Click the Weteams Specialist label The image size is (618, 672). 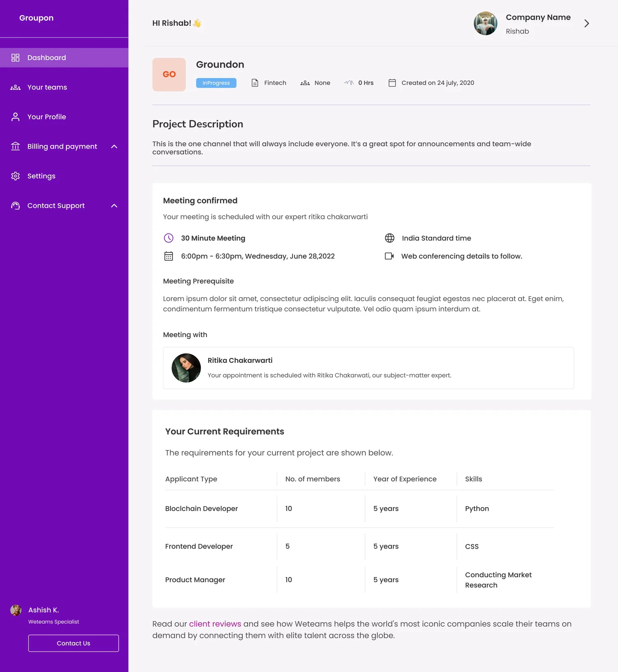click(54, 622)
